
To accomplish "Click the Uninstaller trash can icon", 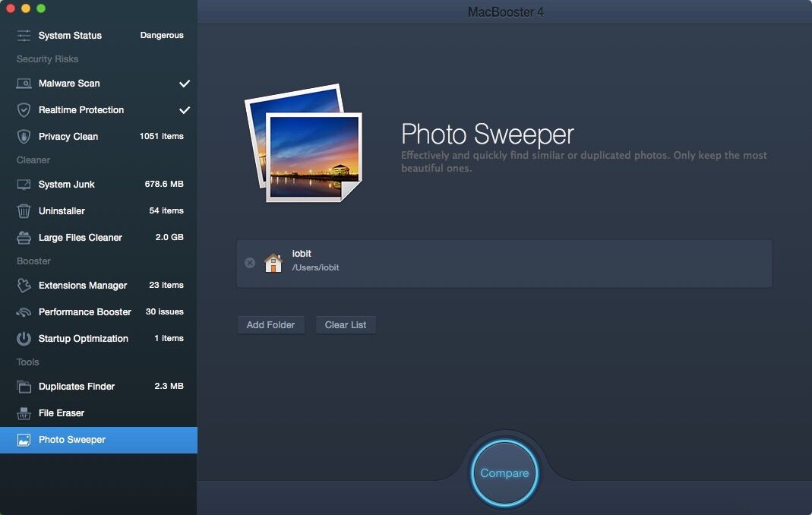I will 24,211.
